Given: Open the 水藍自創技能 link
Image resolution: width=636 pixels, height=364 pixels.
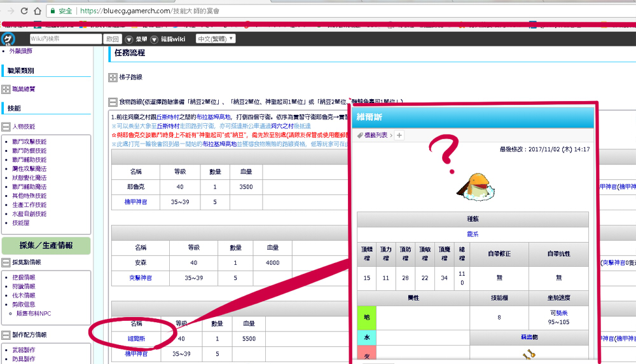Looking at the screenshot, I should 29,213.
